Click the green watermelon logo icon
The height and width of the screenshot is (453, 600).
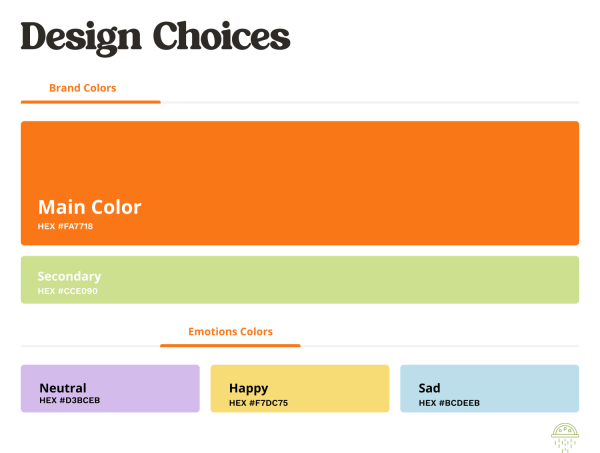pos(565,437)
